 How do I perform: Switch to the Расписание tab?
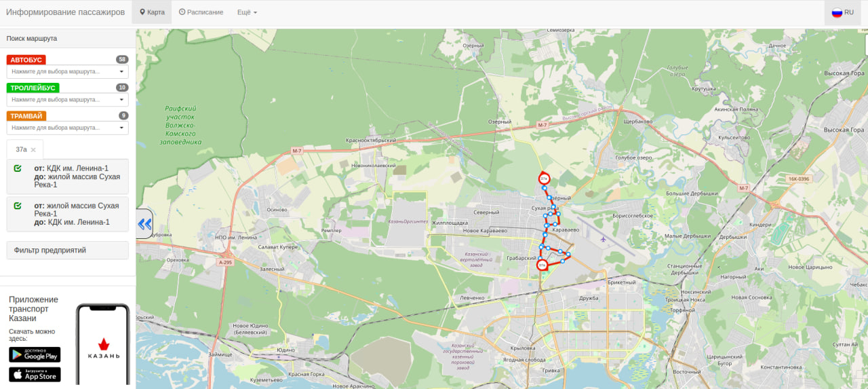pos(201,12)
